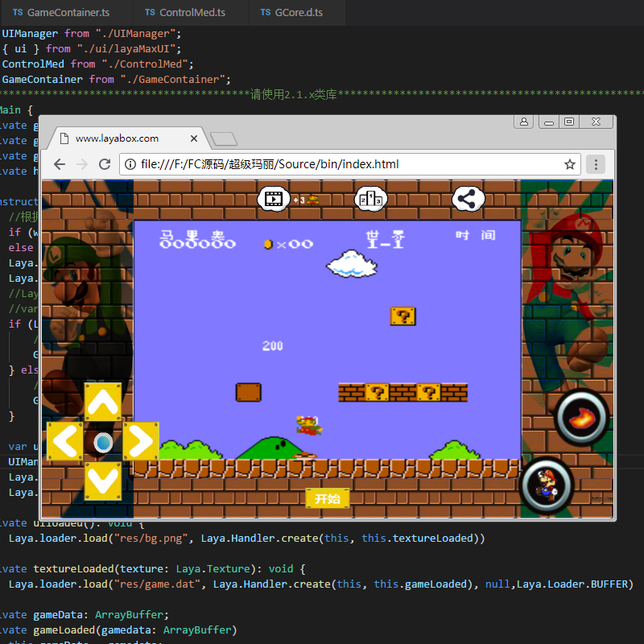This screenshot has height=644, width=644.
Task: Click the share cloud icon
Action: point(468,198)
